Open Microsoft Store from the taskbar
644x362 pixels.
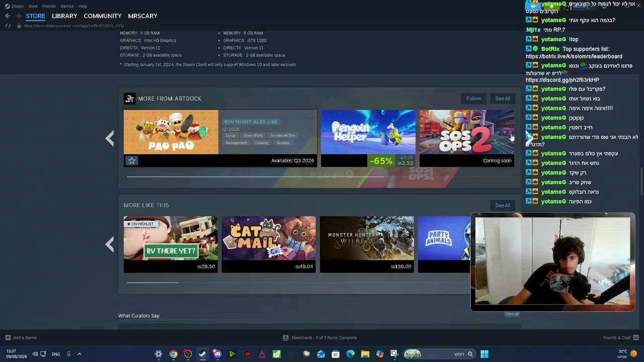336,354
